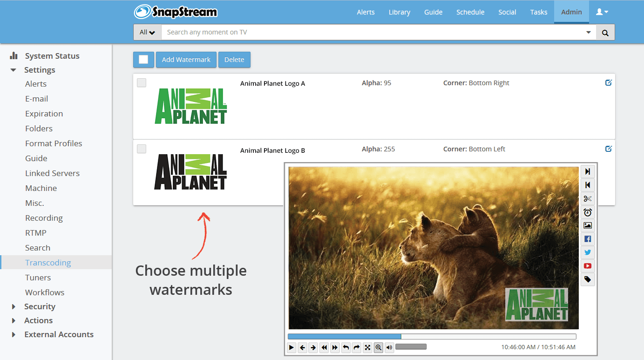The height and width of the screenshot is (360, 644).
Task: Upload the clip to YouTube
Action: coord(588,266)
